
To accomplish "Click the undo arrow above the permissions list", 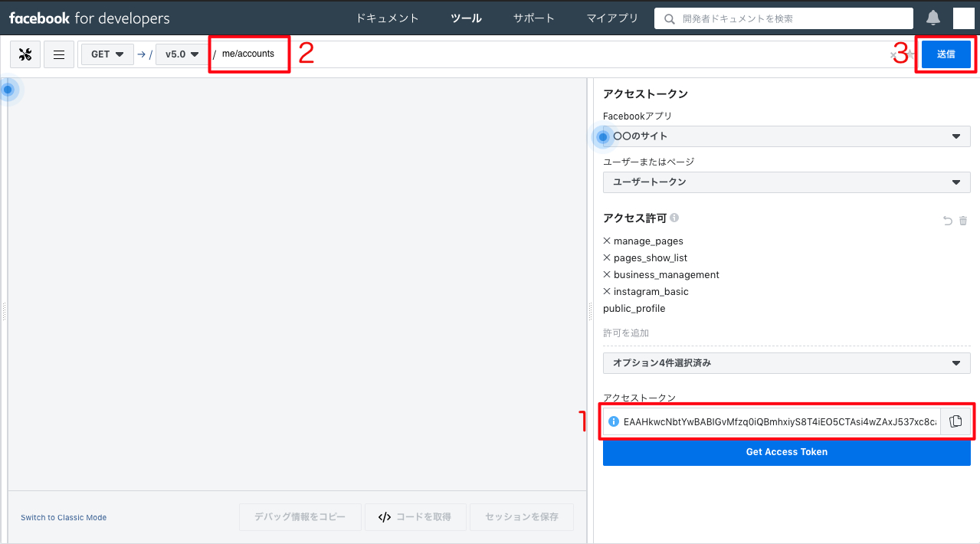I will pyautogui.click(x=947, y=220).
